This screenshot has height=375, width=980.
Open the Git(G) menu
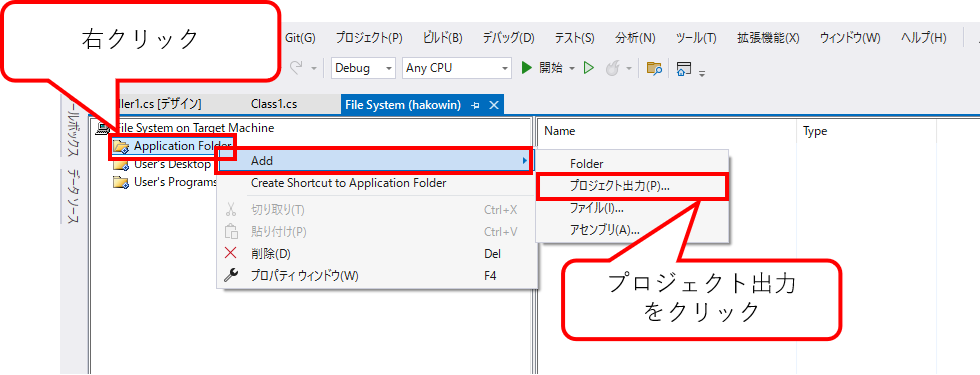click(300, 38)
